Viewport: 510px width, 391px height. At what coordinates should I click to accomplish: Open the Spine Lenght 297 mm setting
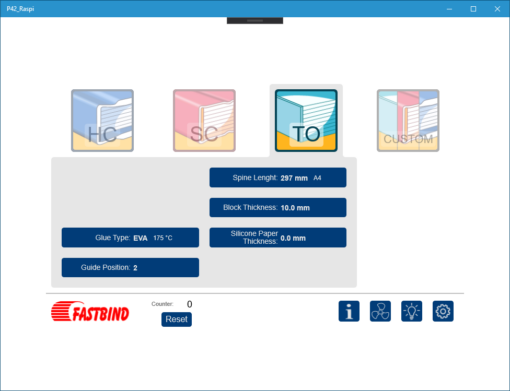(x=278, y=178)
